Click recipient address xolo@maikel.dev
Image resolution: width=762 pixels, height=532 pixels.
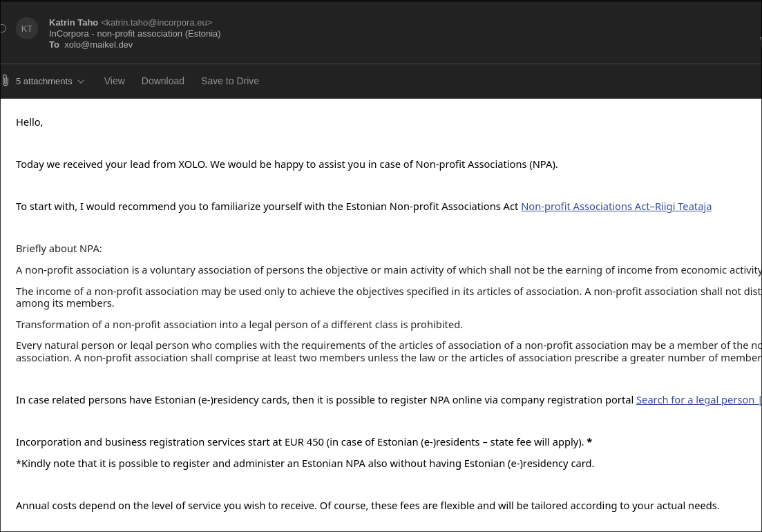[x=98, y=45]
